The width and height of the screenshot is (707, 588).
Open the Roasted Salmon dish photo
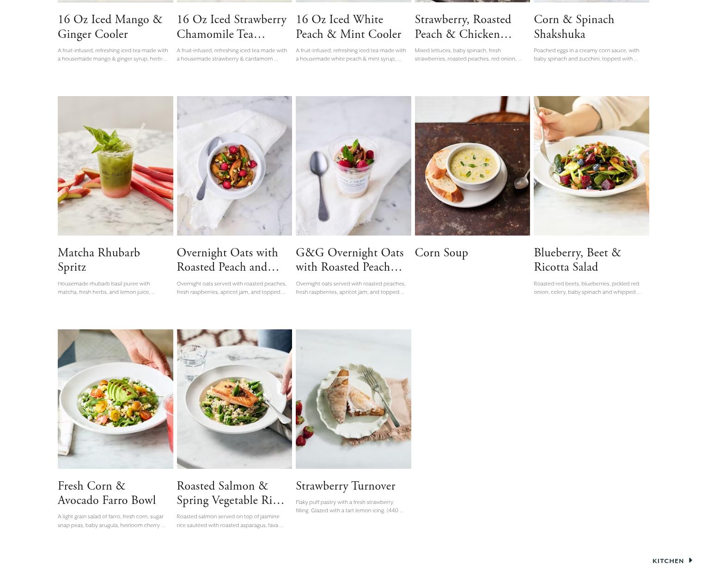point(234,399)
